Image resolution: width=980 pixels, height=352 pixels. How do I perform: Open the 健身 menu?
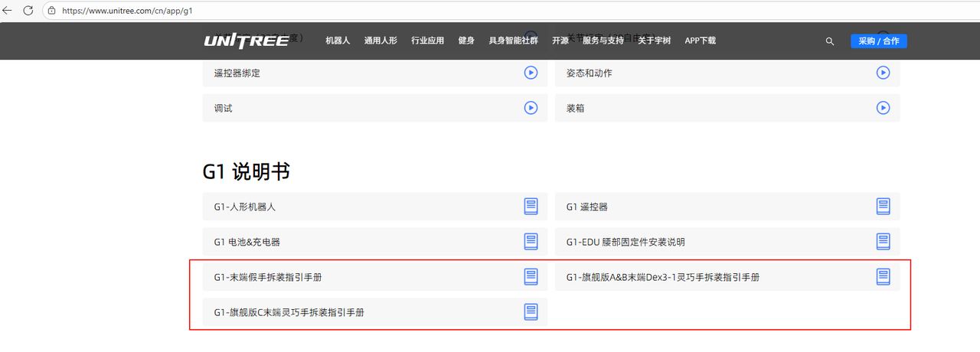click(x=466, y=41)
